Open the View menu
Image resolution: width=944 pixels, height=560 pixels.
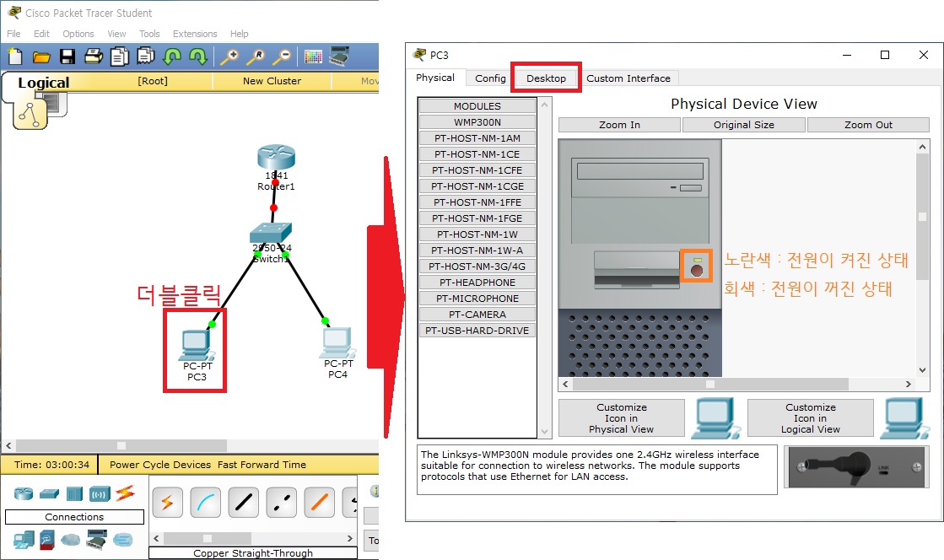point(116,34)
